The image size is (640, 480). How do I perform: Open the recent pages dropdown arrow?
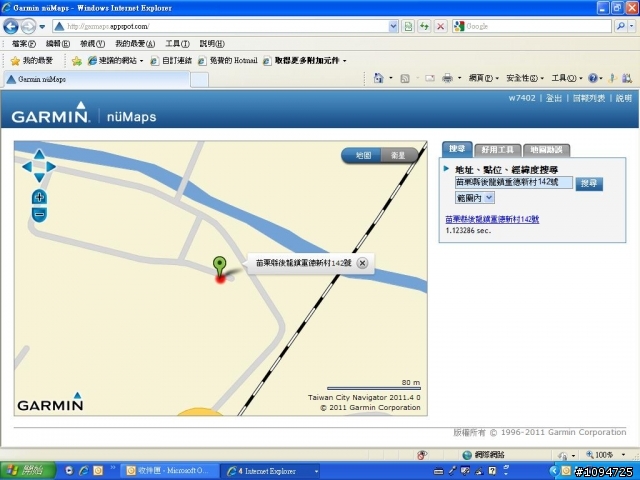[42, 27]
